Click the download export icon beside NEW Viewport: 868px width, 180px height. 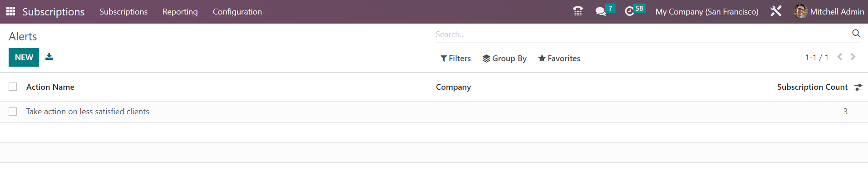(x=49, y=57)
